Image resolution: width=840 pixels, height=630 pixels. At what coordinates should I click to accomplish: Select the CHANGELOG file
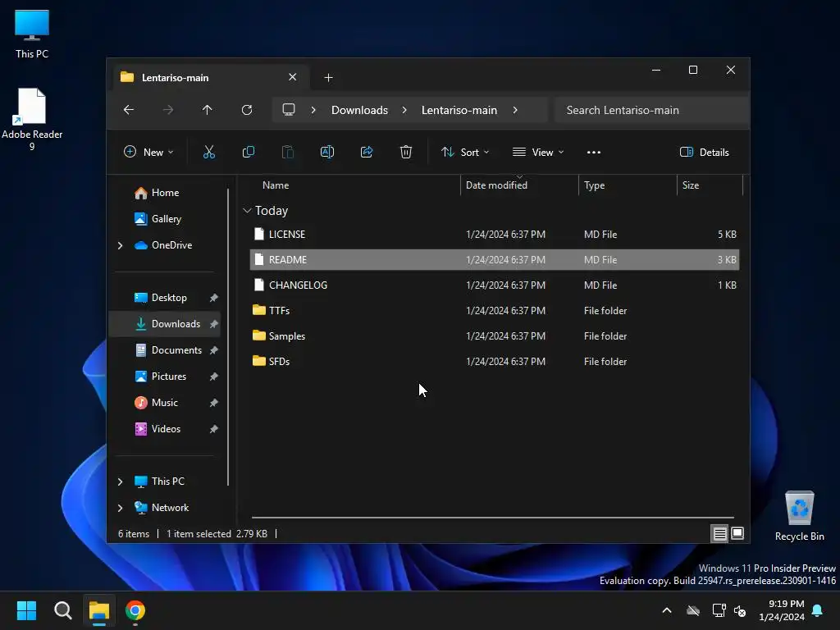[x=495, y=285]
